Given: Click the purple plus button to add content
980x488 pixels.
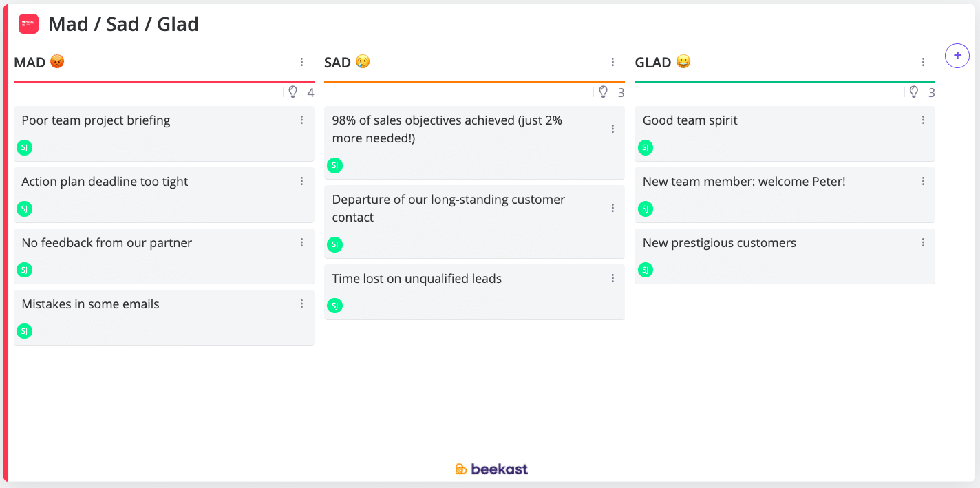Looking at the screenshot, I should pos(957,56).
